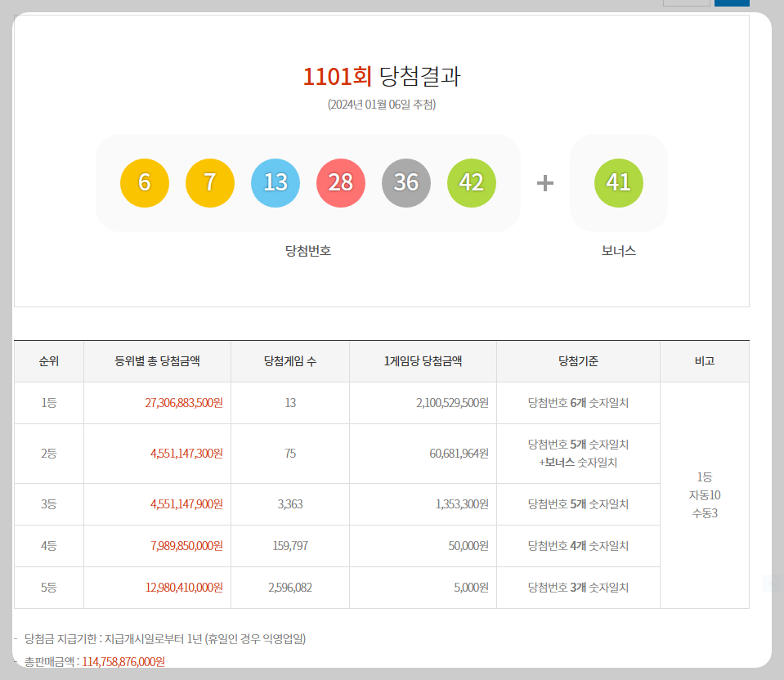The image size is (784, 680).
Task: Click the 2등 rank cell
Action: [49, 454]
